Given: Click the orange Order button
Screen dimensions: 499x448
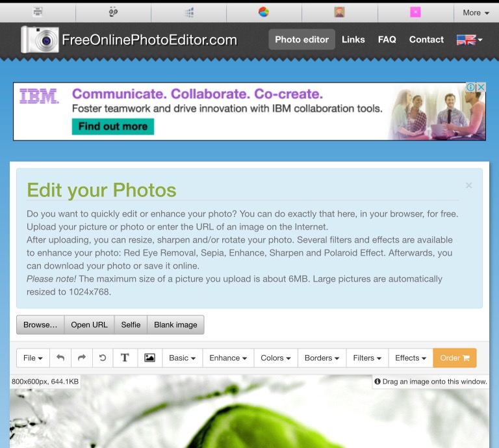Looking at the screenshot, I should [454, 358].
